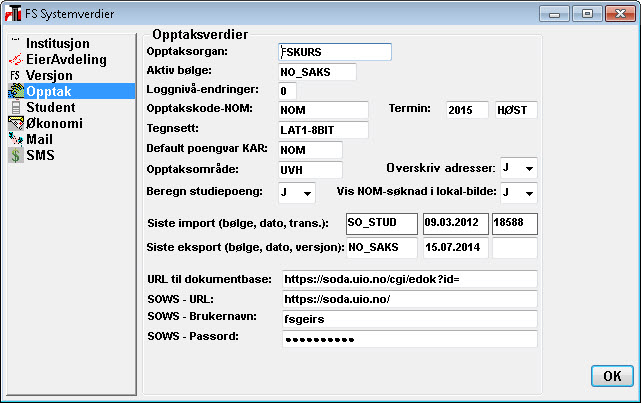Click the Institusjon icon in sidebar

(x=16, y=40)
